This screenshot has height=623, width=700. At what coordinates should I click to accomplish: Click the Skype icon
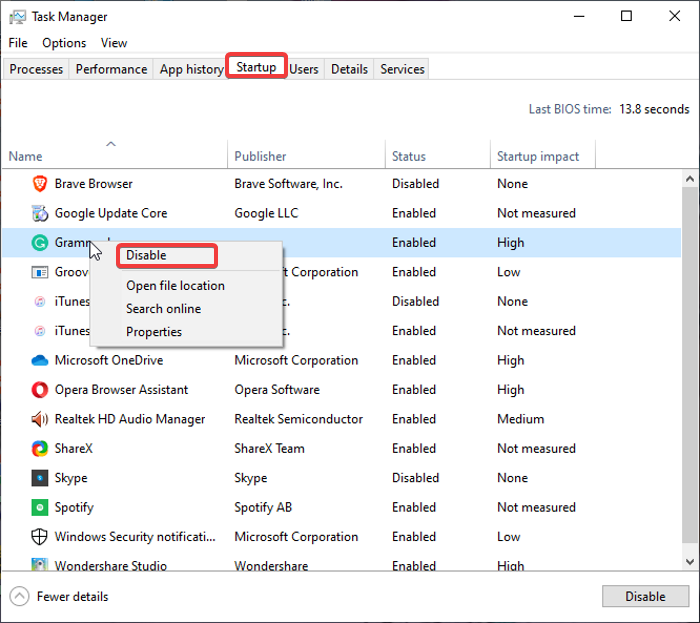click(x=40, y=478)
